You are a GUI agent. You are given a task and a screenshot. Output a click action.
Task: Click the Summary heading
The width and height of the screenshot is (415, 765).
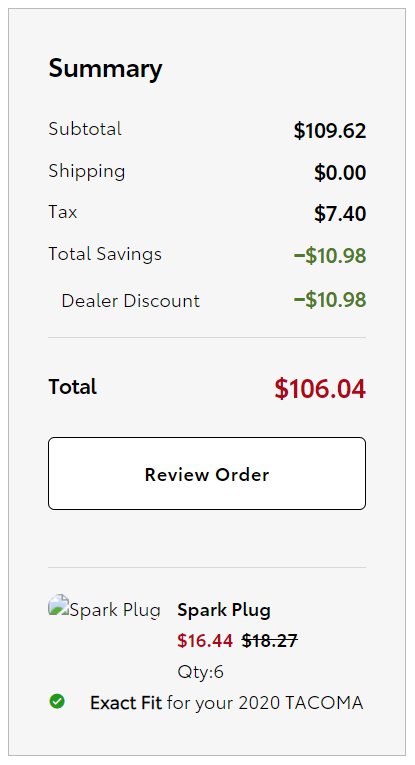click(105, 68)
